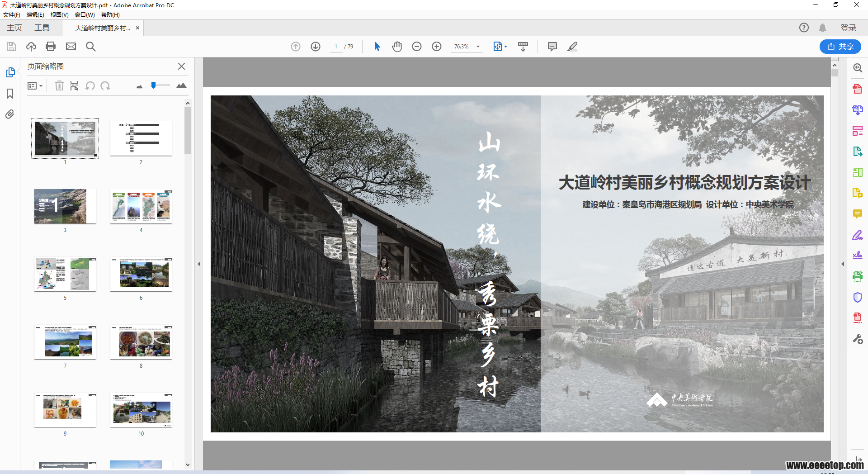Click the scrolling mode toolbar icon
This screenshot has width=868, height=474.
click(523, 47)
